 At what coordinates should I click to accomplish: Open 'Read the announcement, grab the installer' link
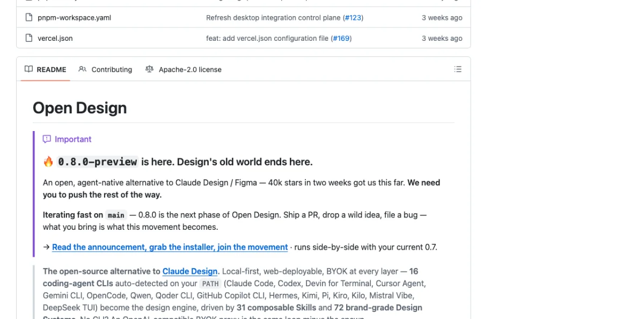170,247
